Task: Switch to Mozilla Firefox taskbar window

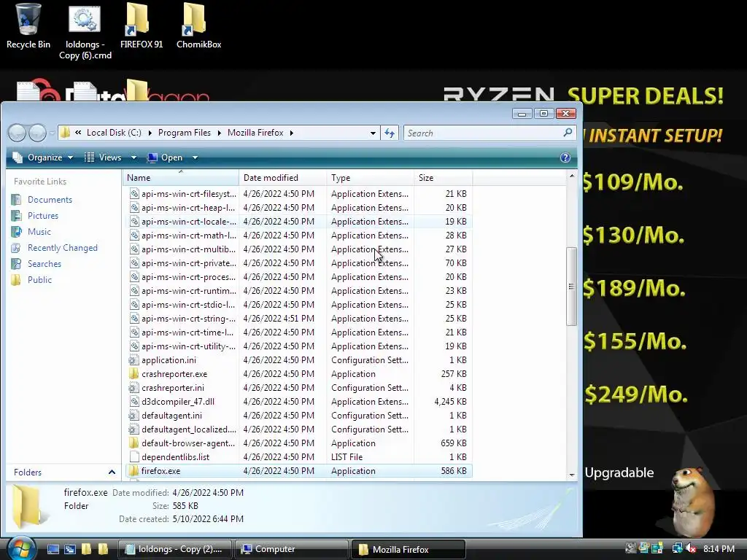Action: [409, 549]
